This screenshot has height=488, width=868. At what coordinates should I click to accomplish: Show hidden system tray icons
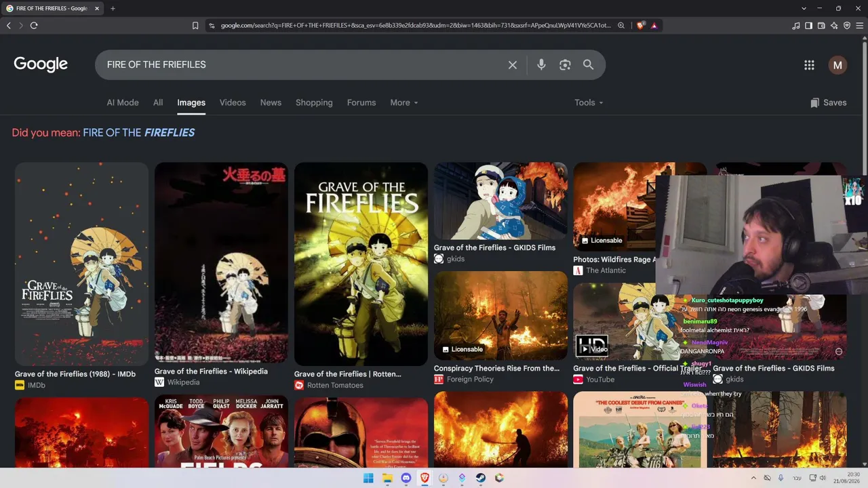(x=753, y=478)
